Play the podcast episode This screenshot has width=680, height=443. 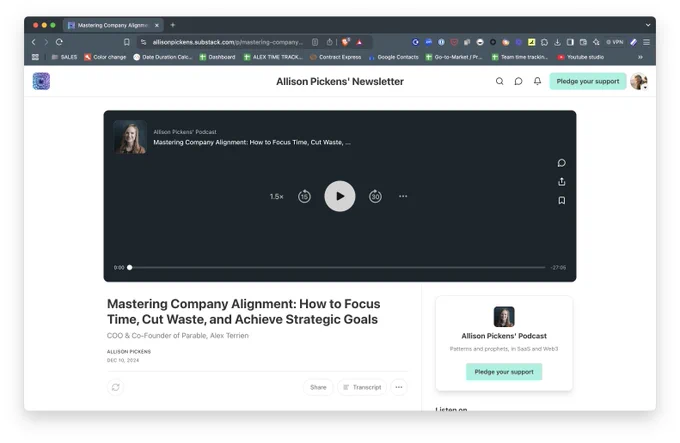point(340,196)
